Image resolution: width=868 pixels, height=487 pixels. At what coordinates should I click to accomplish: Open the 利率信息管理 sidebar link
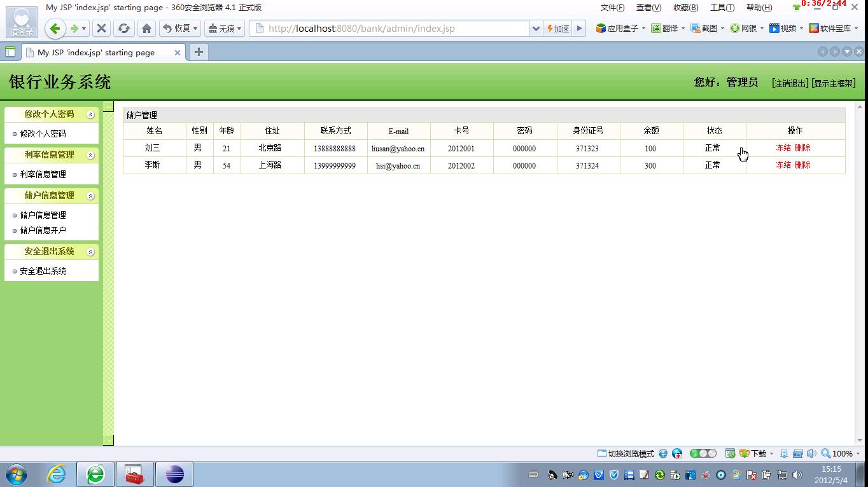[x=43, y=174]
